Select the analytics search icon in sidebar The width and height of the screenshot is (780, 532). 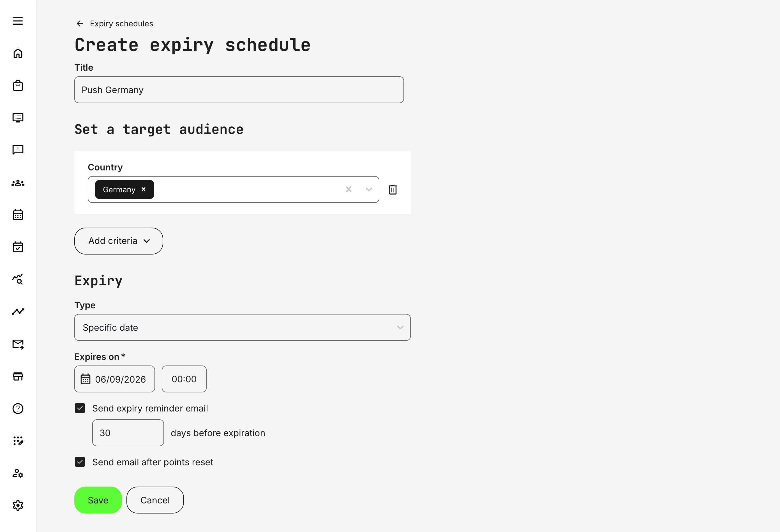[18, 279]
